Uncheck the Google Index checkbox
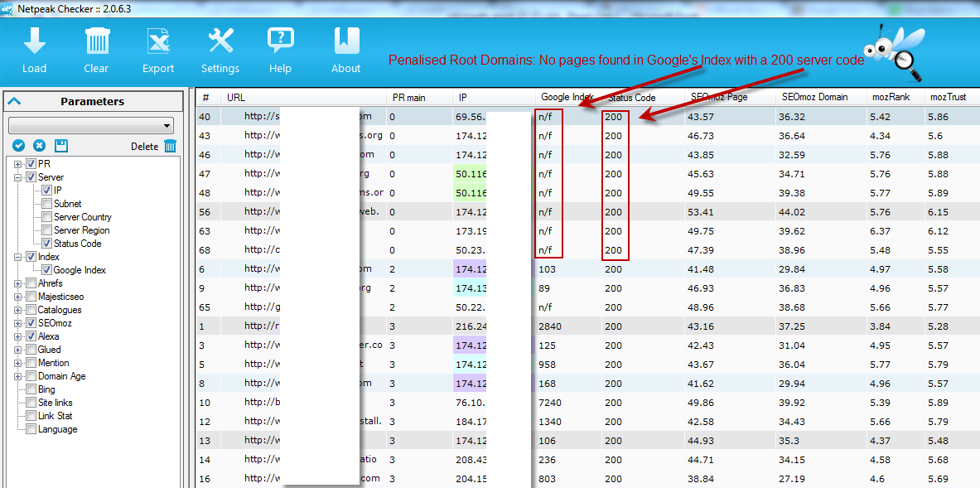The width and height of the screenshot is (980, 488). 47,270
